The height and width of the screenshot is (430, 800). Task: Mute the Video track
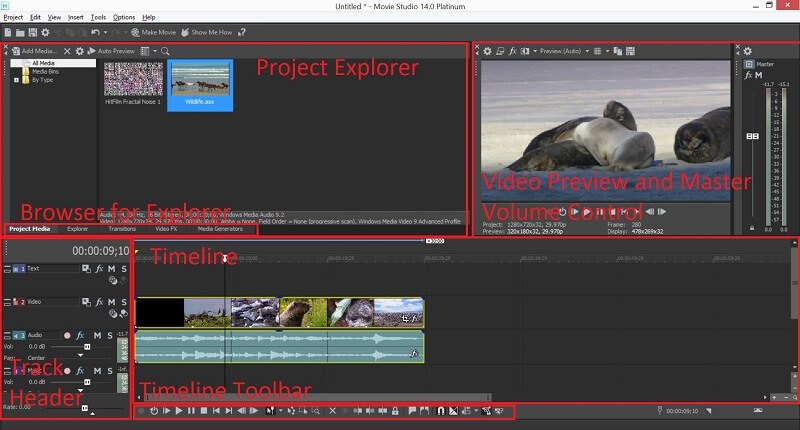click(x=112, y=302)
